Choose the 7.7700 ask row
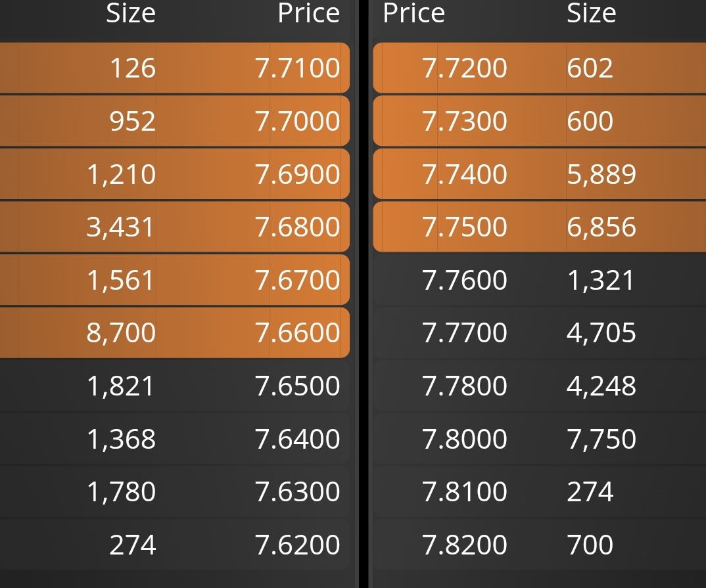 (x=540, y=333)
